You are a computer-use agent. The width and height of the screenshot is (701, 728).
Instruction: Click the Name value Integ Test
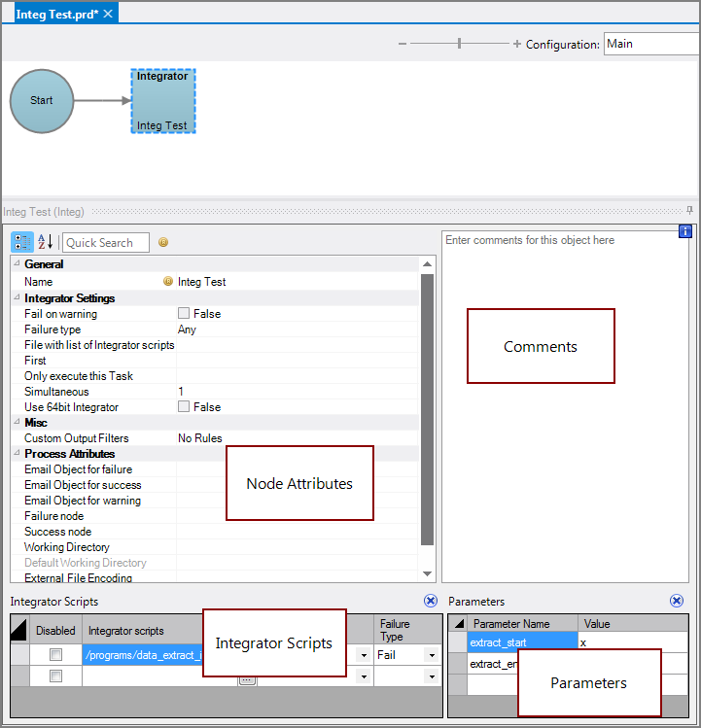coord(201,282)
